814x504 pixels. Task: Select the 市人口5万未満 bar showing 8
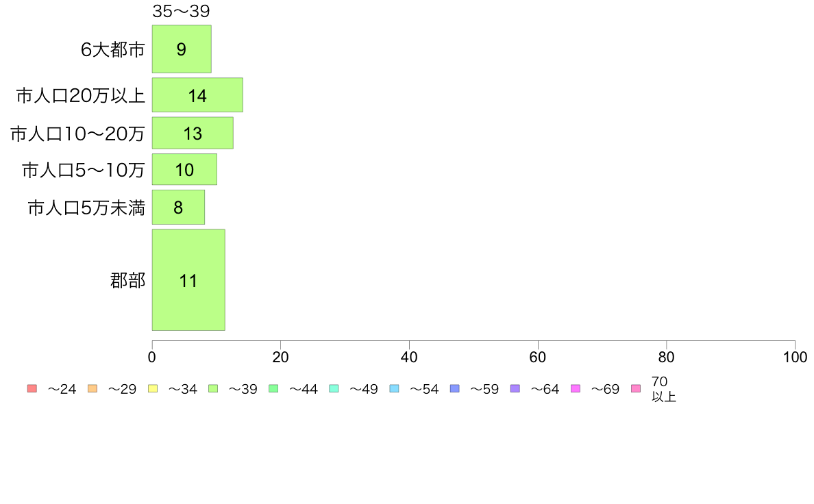coord(178,207)
